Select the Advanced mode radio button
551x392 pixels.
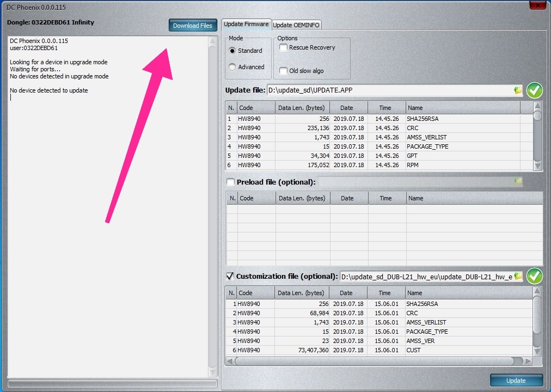[232, 67]
